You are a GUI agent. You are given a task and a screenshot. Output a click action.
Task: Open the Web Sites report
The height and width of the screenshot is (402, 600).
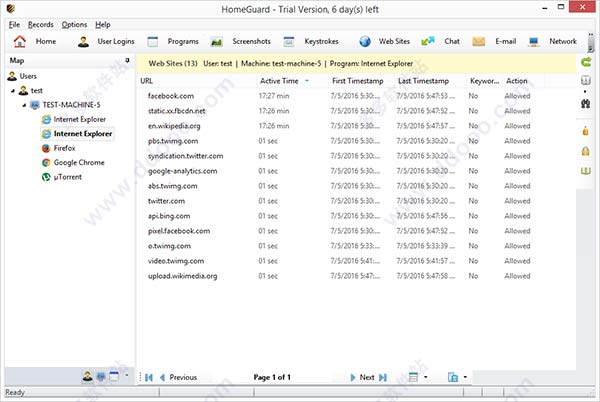(x=385, y=41)
